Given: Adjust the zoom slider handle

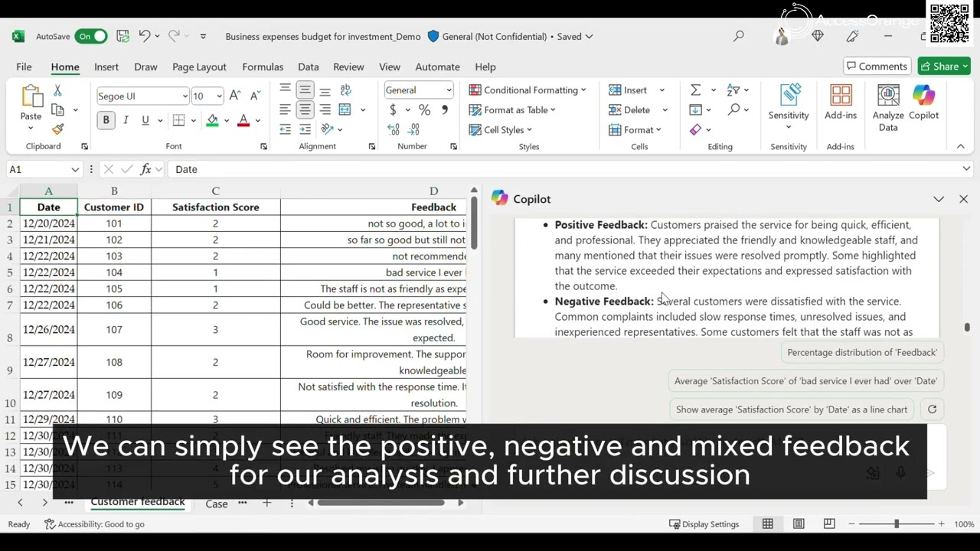Looking at the screenshot, I should pyautogui.click(x=896, y=524).
